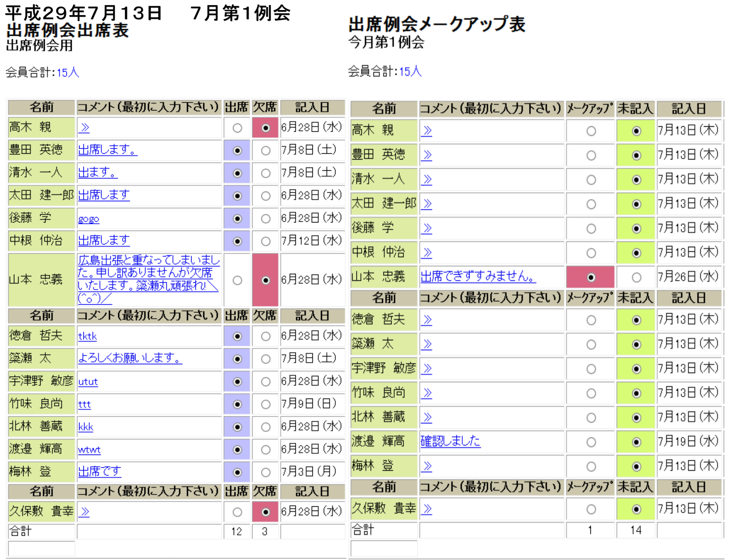Screen dimensions: 753x560
Task: Open comment よろしくお願いします。
Action: (x=130, y=358)
